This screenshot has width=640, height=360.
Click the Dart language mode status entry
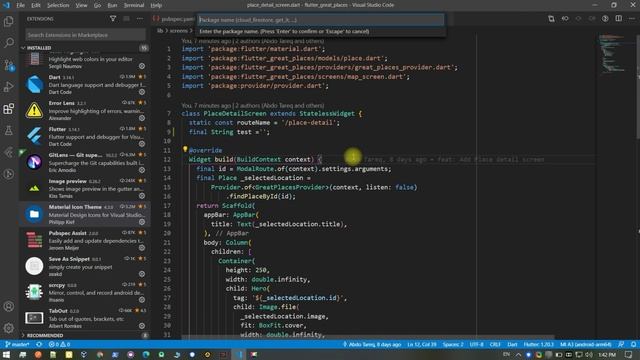(x=512, y=344)
